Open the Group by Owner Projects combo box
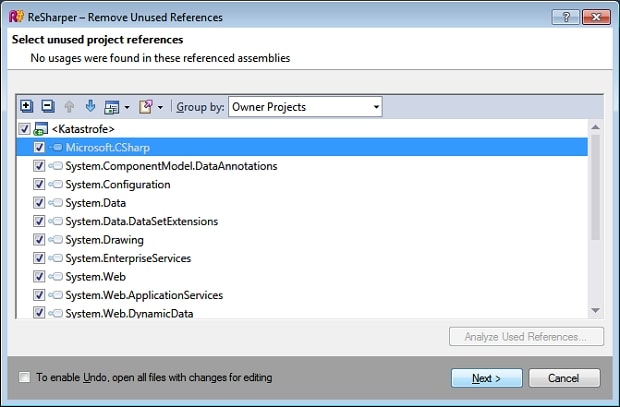 coord(305,107)
